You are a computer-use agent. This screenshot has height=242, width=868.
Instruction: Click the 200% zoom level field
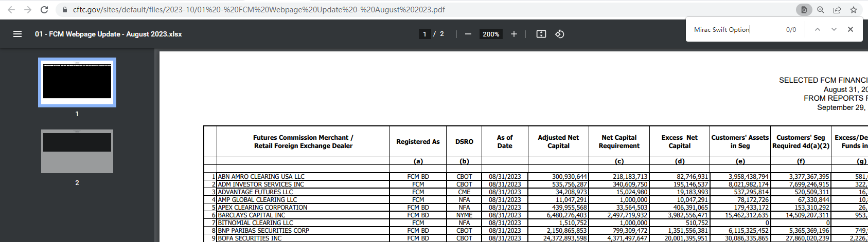491,34
